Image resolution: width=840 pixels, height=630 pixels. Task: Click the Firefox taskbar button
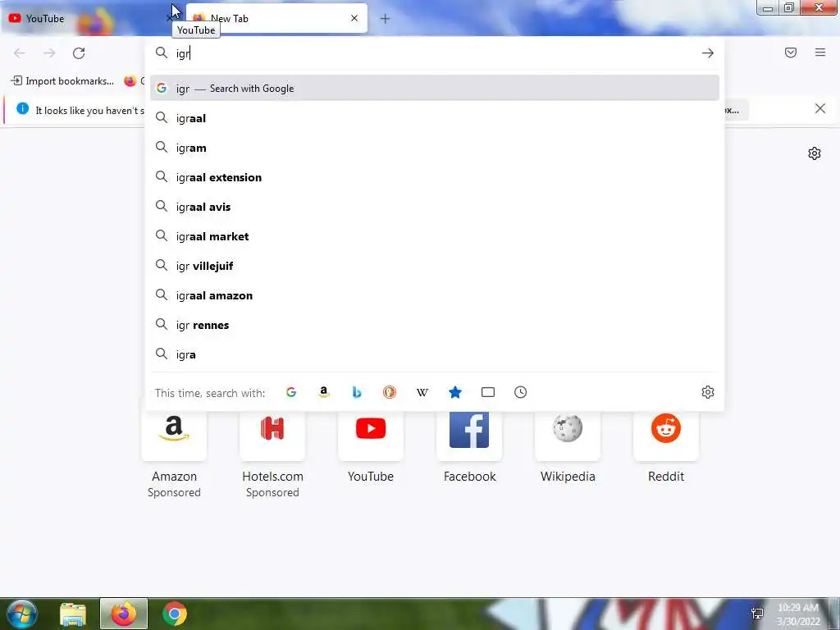pyautogui.click(x=124, y=614)
